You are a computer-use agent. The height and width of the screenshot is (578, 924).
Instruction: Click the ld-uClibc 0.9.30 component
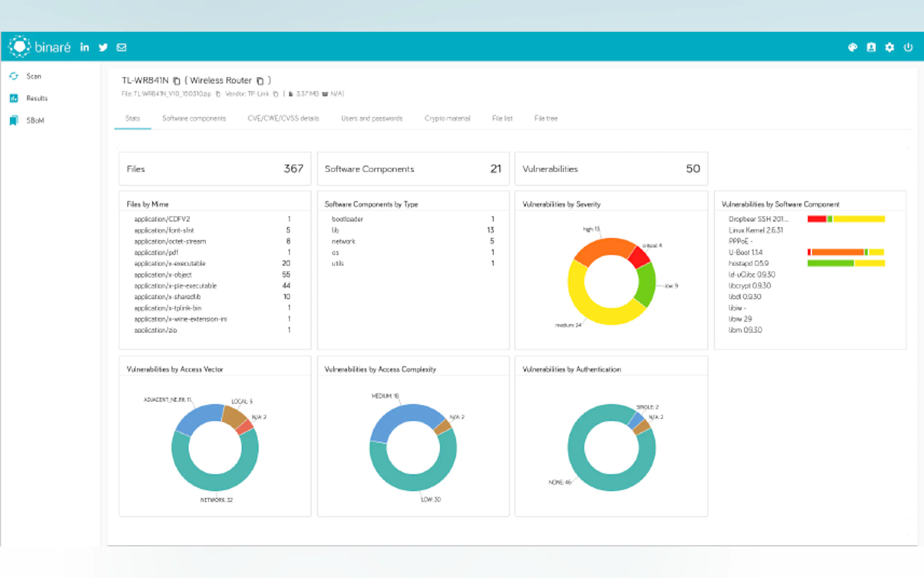pyautogui.click(x=752, y=274)
